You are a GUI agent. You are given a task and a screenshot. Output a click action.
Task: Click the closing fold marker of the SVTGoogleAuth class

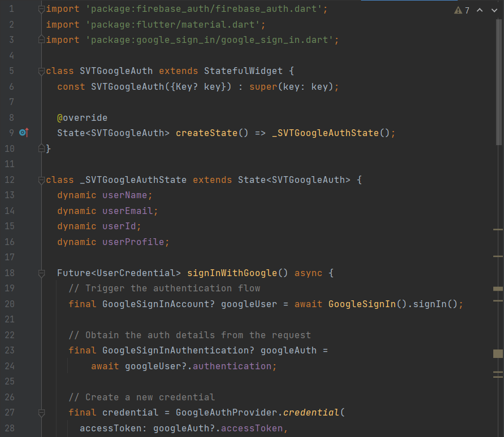[41, 148]
